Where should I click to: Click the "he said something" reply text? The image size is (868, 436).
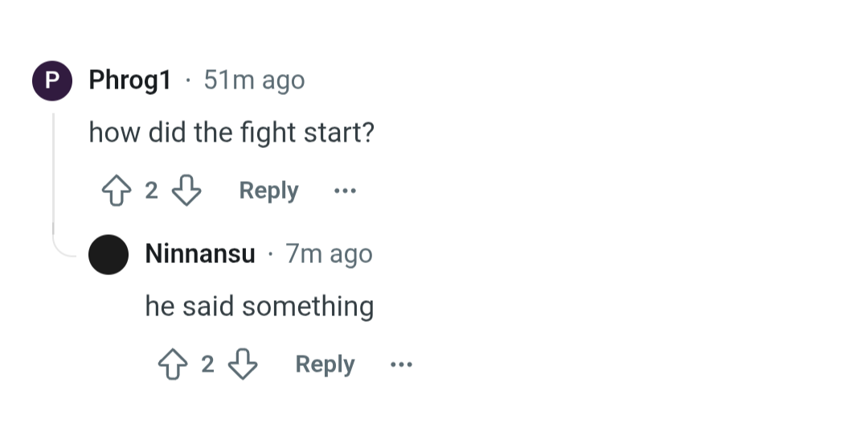click(x=259, y=306)
